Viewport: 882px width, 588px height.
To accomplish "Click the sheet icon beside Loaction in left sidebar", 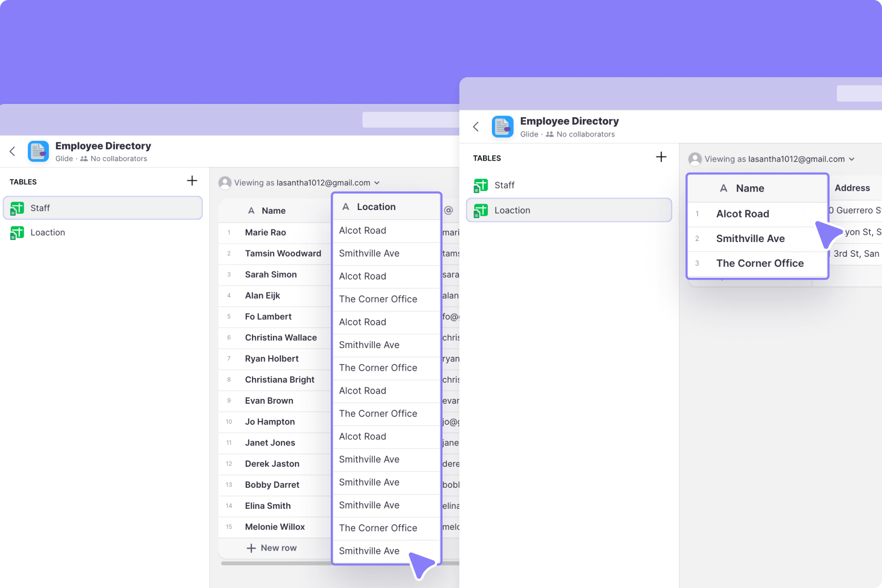I will pos(17,233).
